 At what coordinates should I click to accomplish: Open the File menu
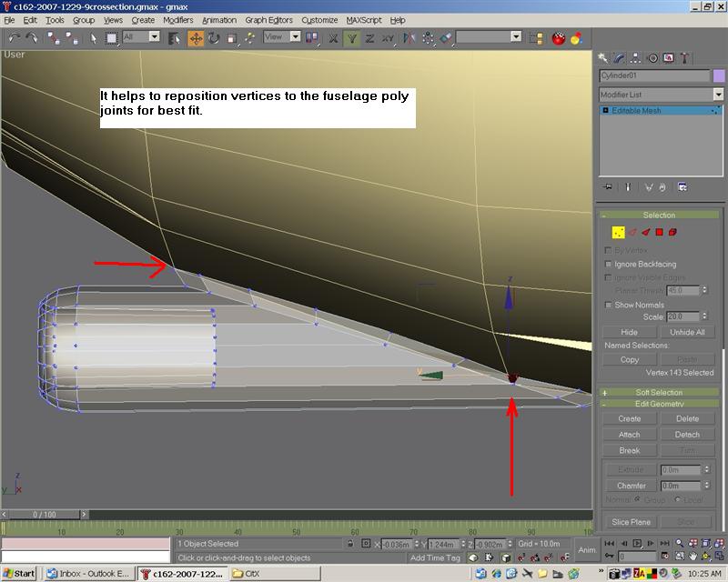9,20
